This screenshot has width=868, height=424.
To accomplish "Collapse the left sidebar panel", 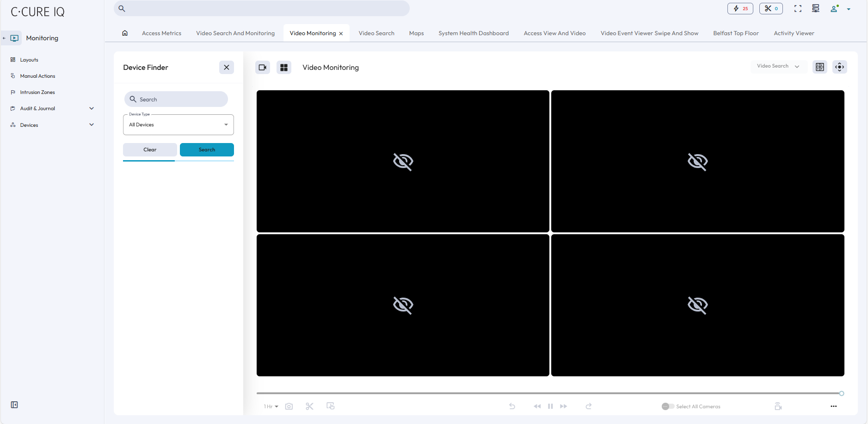I will [x=14, y=405].
